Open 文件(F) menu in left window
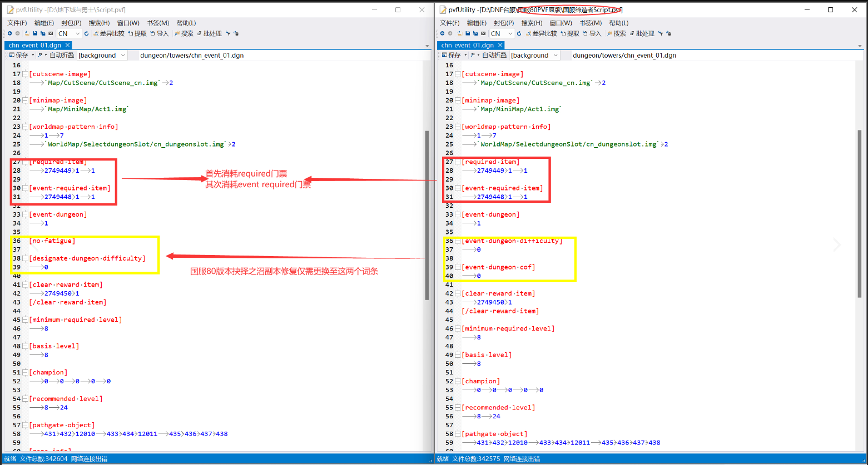 [17, 23]
